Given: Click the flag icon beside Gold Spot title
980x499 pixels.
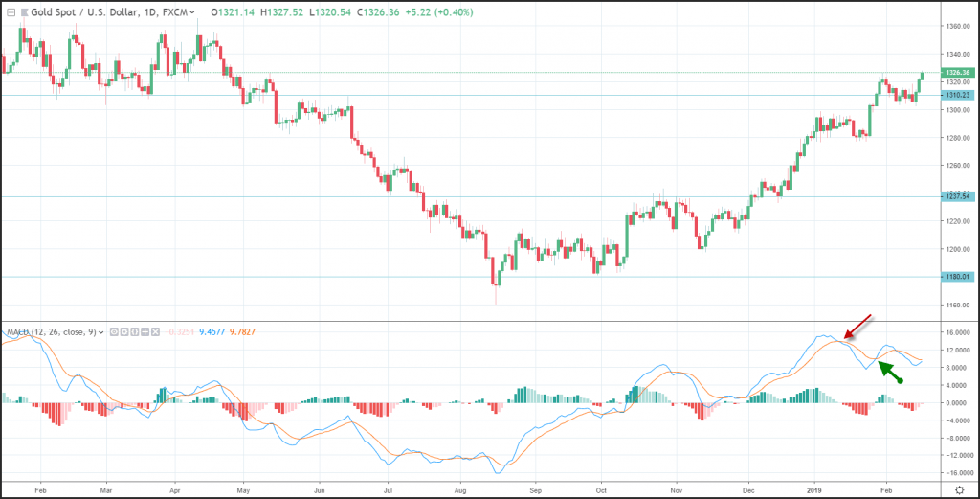Looking at the screenshot, I should 24,13.
